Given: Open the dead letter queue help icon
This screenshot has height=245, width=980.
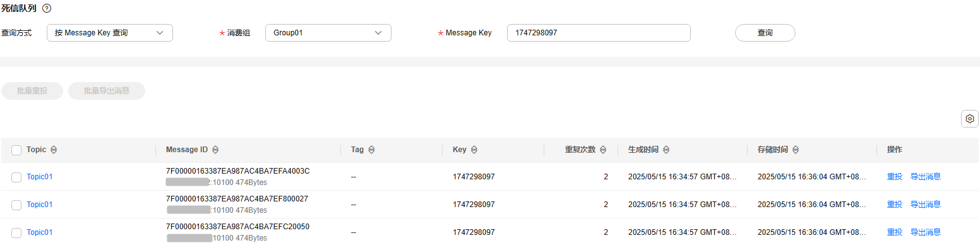Looking at the screenshot, I should [46, 9].
